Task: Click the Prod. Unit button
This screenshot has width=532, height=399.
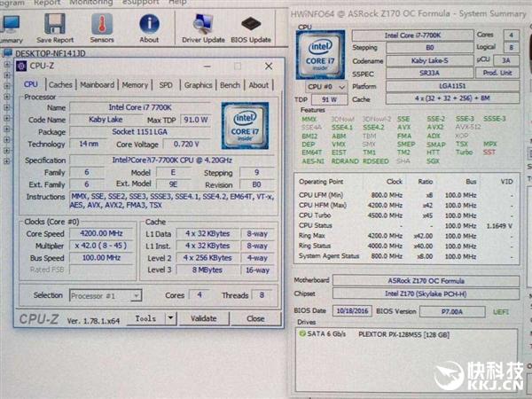Action: tap(497, 73)
